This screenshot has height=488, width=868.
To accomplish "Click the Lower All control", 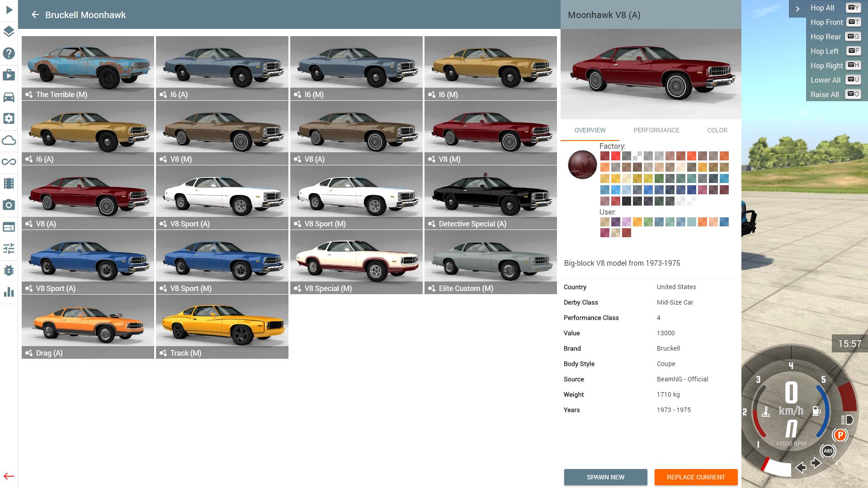I will coord(826,80).
